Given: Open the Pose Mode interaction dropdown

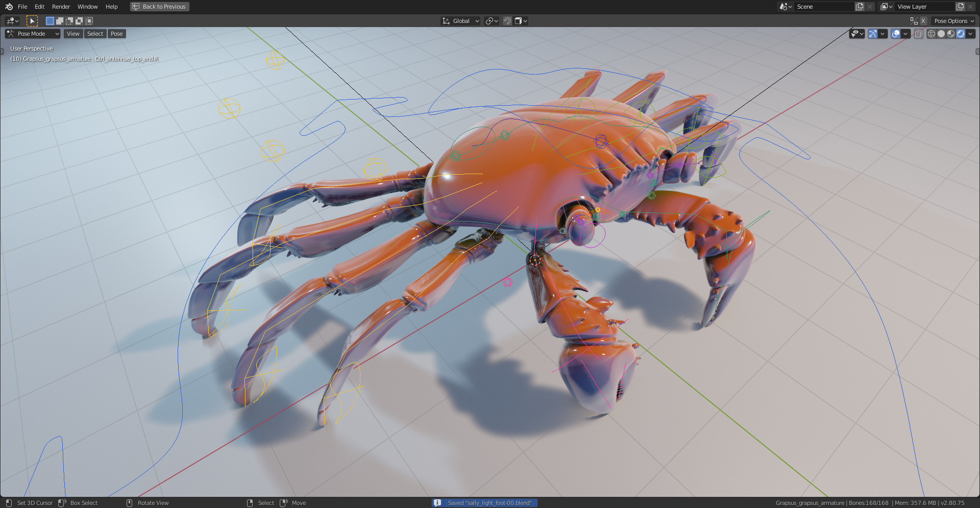Looking at the screenshot, I should [x=33, y=34].
